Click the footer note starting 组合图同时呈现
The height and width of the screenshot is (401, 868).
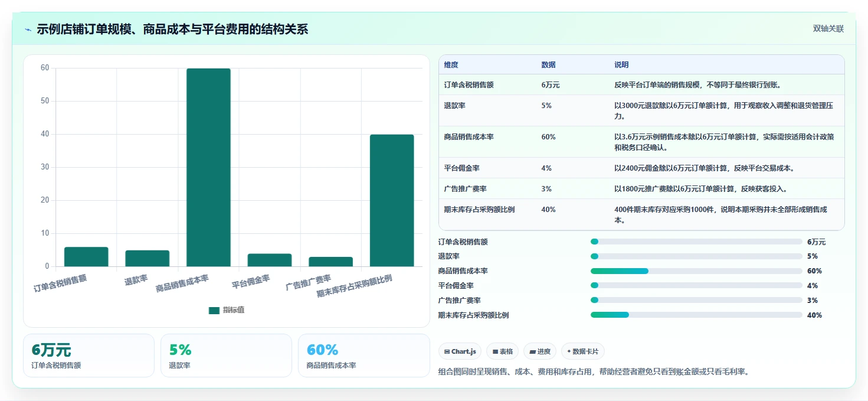click(594, 371)
